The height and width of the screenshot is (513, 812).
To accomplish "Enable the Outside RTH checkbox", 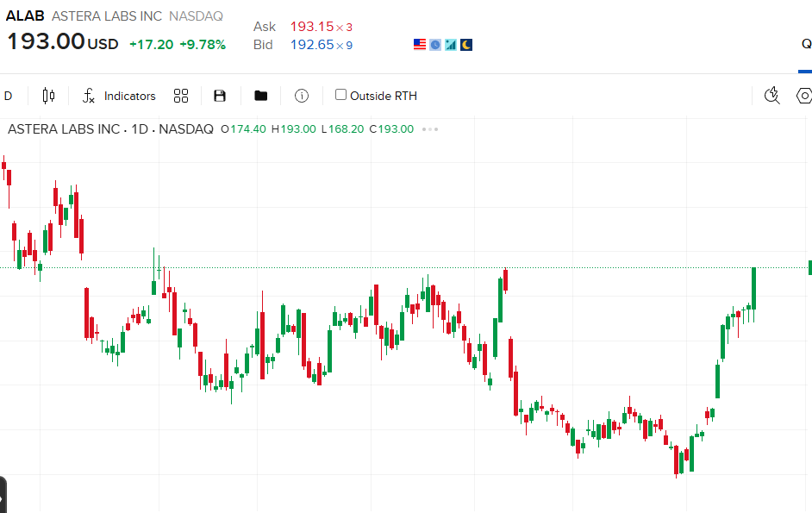I will [x=340, y=95].
